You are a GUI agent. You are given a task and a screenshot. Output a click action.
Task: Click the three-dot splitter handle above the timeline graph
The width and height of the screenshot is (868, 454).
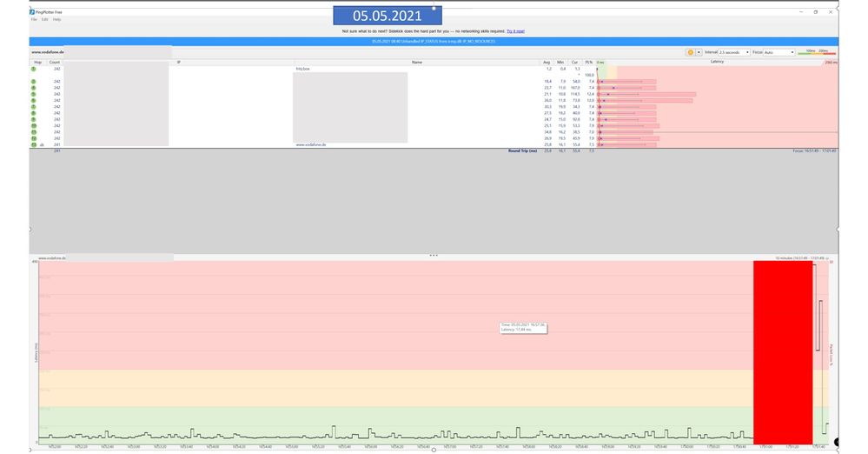point(434,256)
